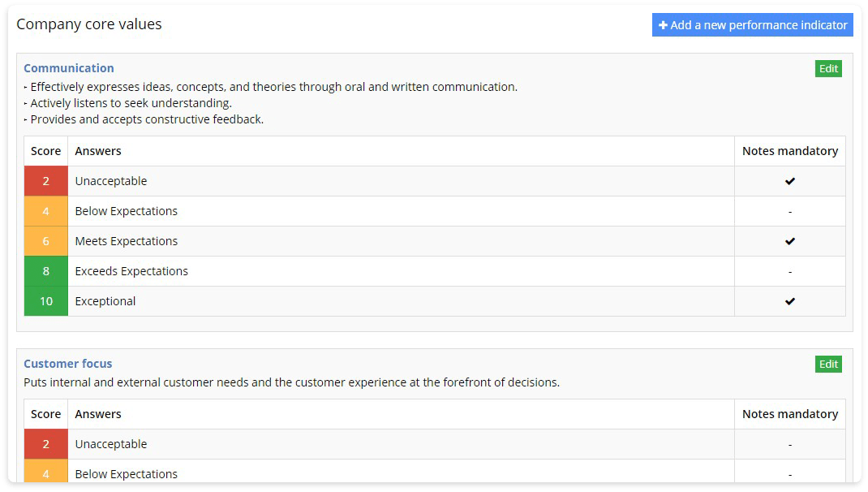This screenshot has height=492, width=868.
Task: Select the Exceptional answer row
Action: coord(105,301)
